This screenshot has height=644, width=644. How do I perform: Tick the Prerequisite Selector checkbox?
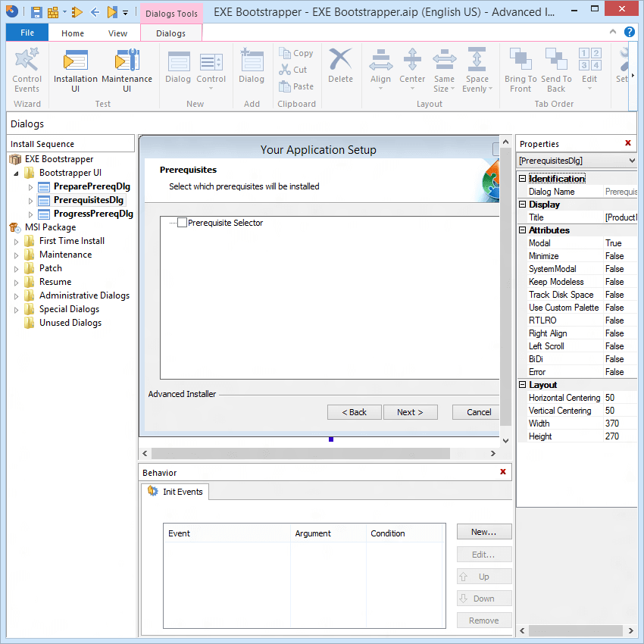[182, 223]
